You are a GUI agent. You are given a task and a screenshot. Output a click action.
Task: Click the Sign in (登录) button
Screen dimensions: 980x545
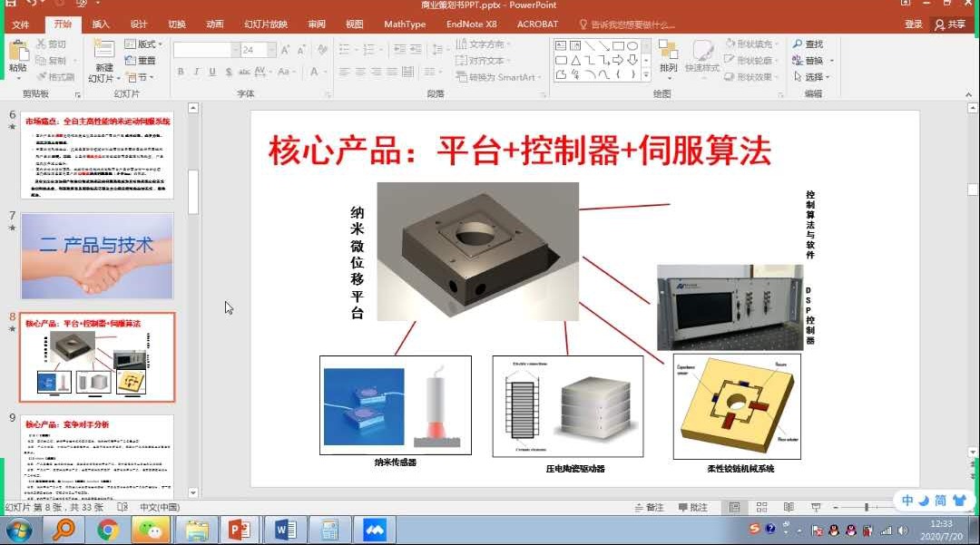(914, 24)
